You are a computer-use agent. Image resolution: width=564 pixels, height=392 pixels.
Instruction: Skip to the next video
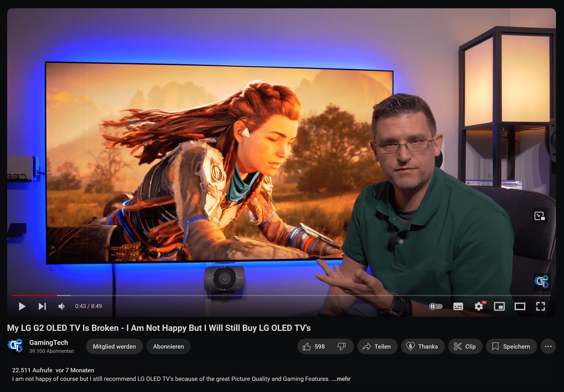[42, 306]
